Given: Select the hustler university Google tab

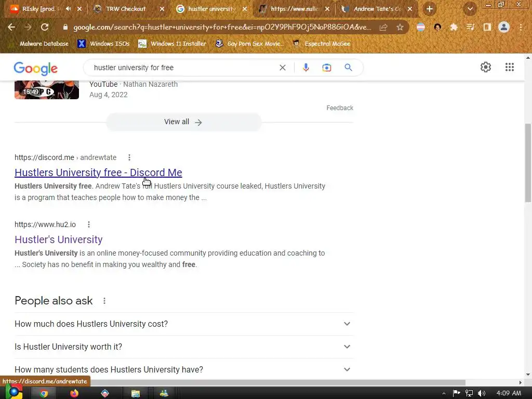Looking at the screenshot, I should pos(211,9).
